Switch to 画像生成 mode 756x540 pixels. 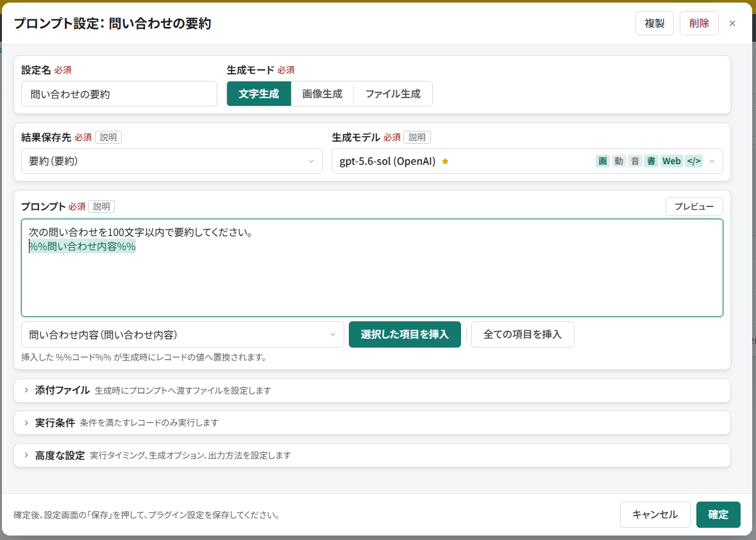pos(322,94)
